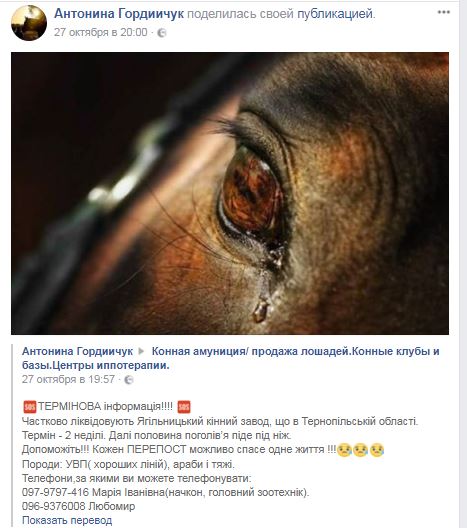Open Антонина Гордиичук's name in the shared post
467x528 pixels.
pyautogui.click(x=77, y=351)
